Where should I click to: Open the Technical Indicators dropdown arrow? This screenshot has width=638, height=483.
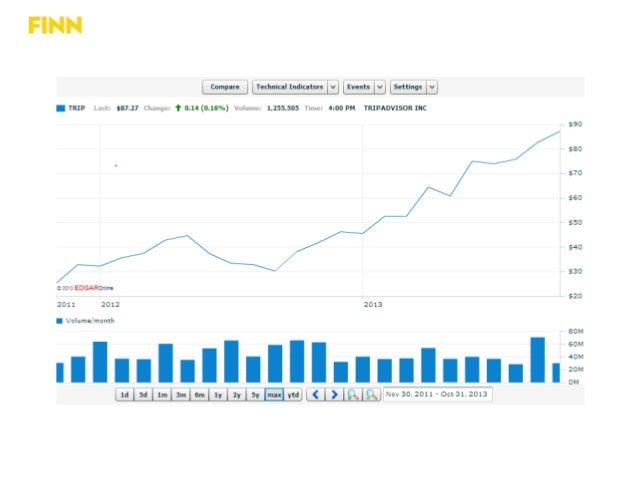coord(333,87)
